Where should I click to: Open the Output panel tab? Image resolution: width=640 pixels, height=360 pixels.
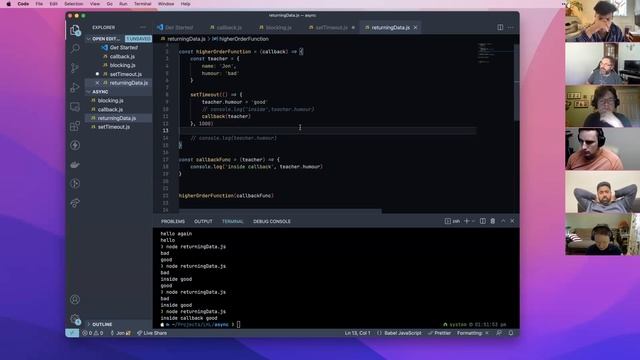coord(203,221)
